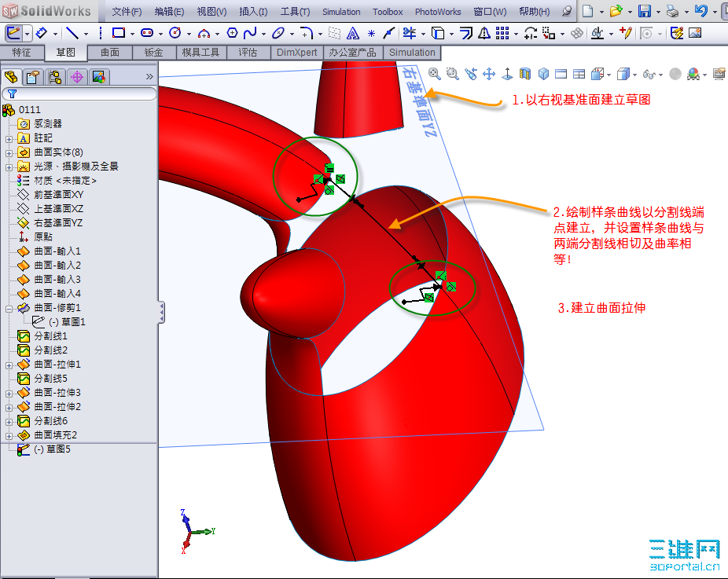Image resolution: width=728 pixels, height=579 pixels.
Task: Switch to the DimXpert tab
Action: (x=296, y=53)
